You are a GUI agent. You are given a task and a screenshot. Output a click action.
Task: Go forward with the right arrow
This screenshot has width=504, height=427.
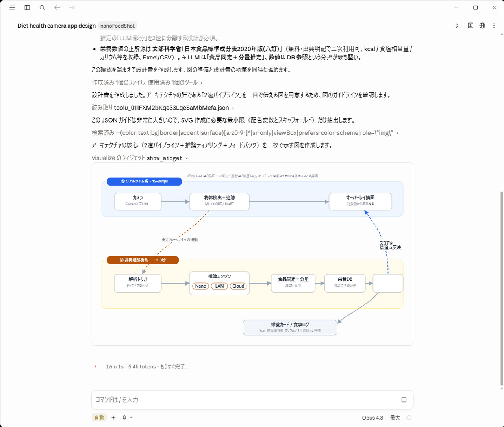coord(72,7)
